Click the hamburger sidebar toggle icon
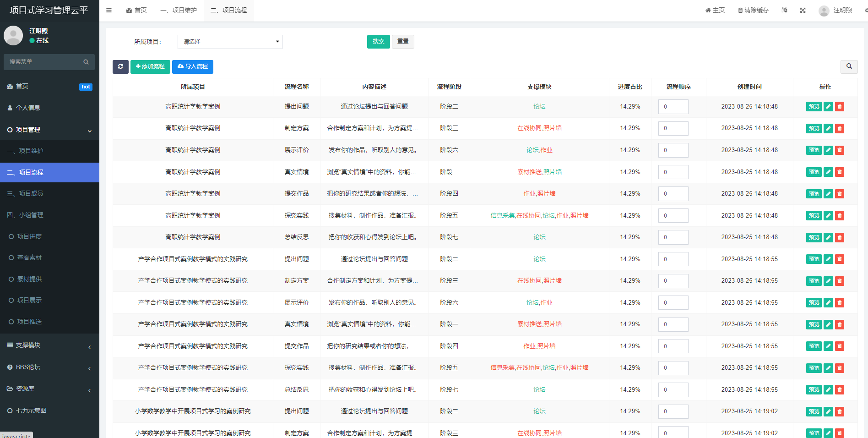The image size is (868, 438). [109, 10]
